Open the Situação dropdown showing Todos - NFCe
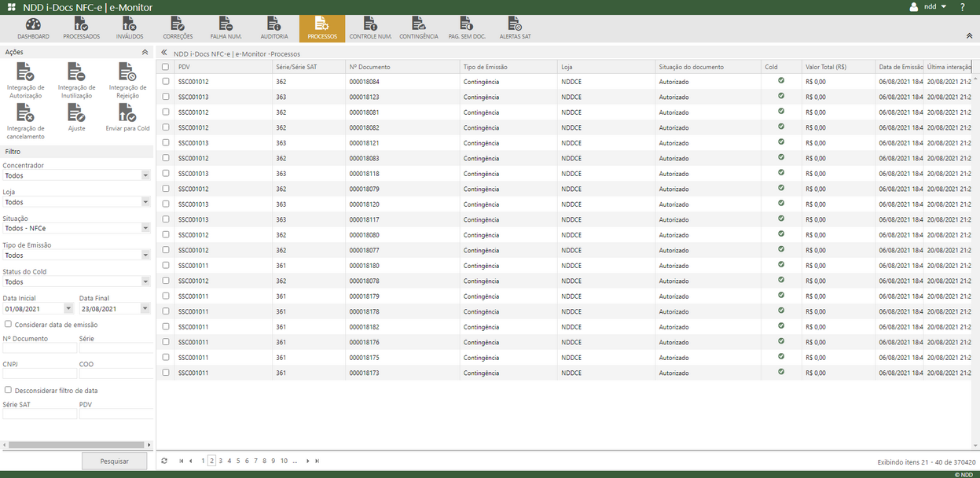This screenshot has height=478, width=980. (75, 227)
